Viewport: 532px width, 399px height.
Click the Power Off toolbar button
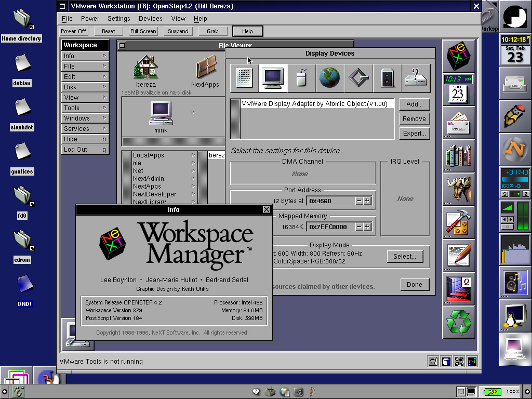74,31
